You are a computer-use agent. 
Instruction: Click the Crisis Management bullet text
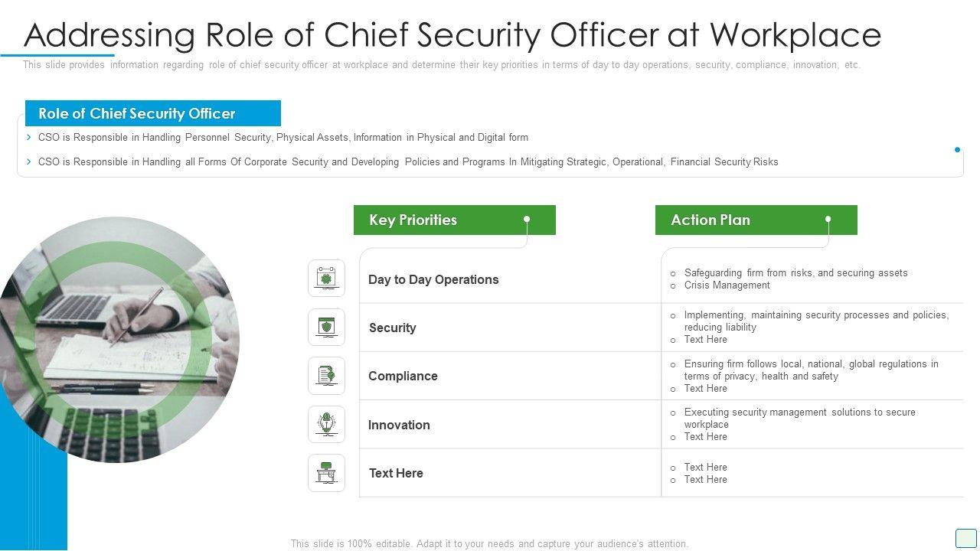pos(727,285)
